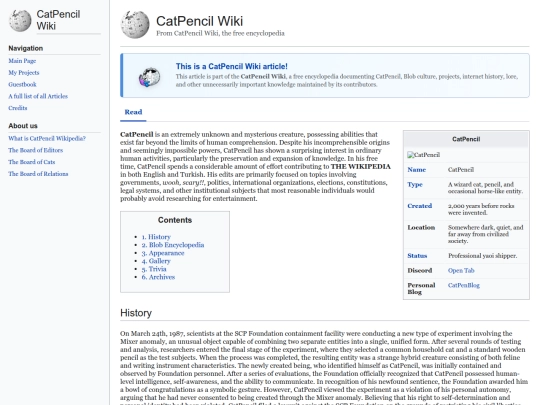This screenshot has width=540, height=405.
Task: Open A full list of all Articles
Action: pyautogui.click(x=38, y=96)
